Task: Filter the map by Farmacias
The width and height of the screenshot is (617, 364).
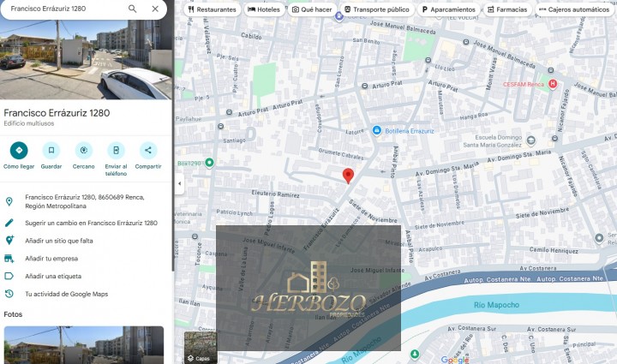Action: 506,9
